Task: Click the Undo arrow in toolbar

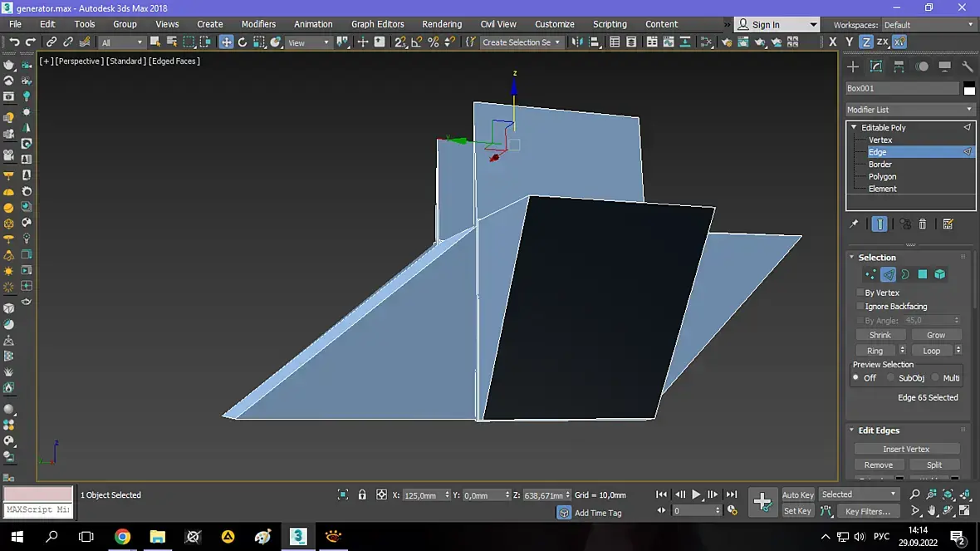Action: pos(14,42)
